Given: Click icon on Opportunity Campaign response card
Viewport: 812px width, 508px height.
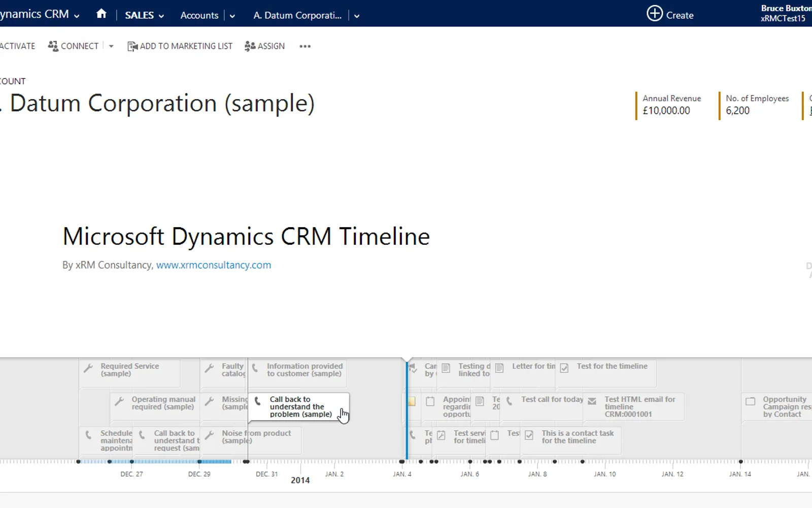Looking at the screenshot, I should tap(750, 401).
